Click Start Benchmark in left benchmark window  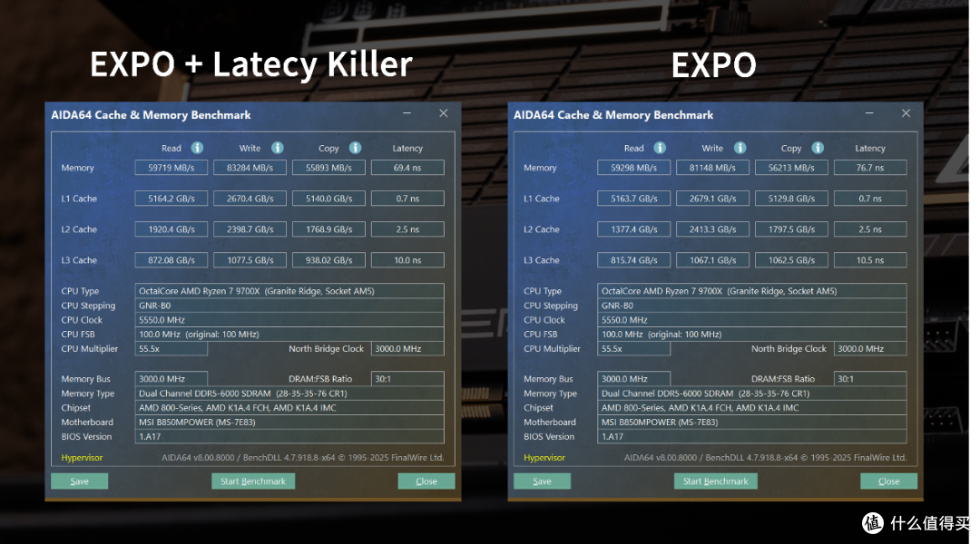253,481
